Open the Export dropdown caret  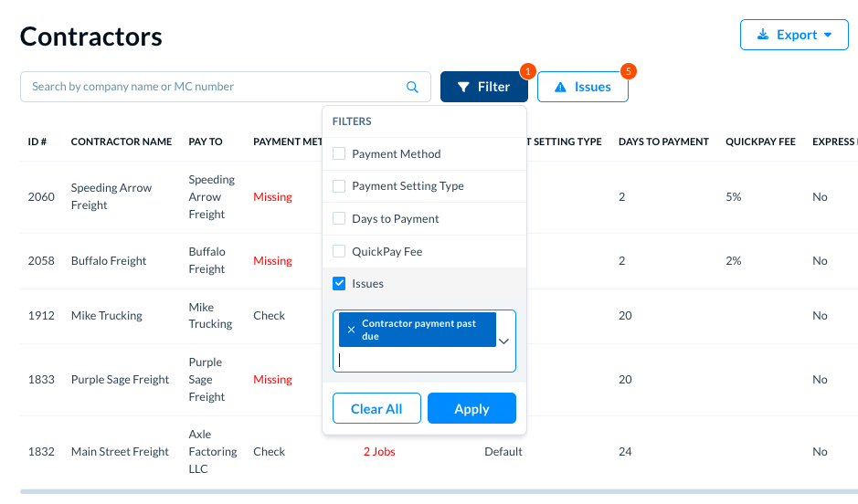coord(828,35)
